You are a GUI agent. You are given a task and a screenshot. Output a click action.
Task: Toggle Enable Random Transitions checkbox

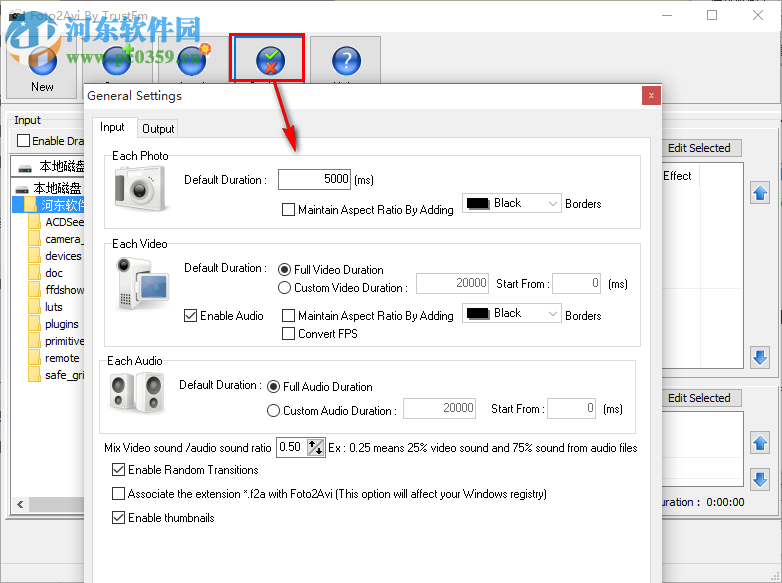pyautogui.click(x=119, y=470)
